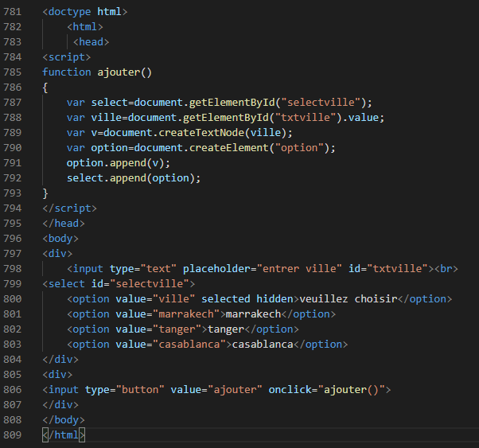
Task: Click the placeholder value "entrer ville"
Action: click(299, 269)
